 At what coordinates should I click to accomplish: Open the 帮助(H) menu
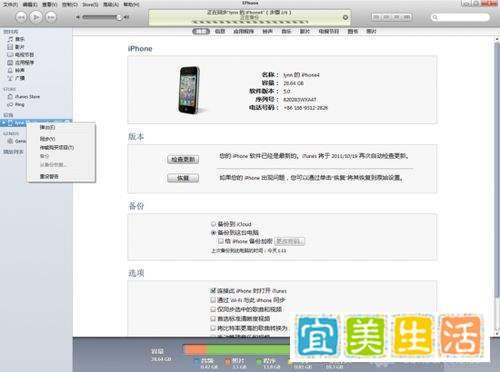131,4
